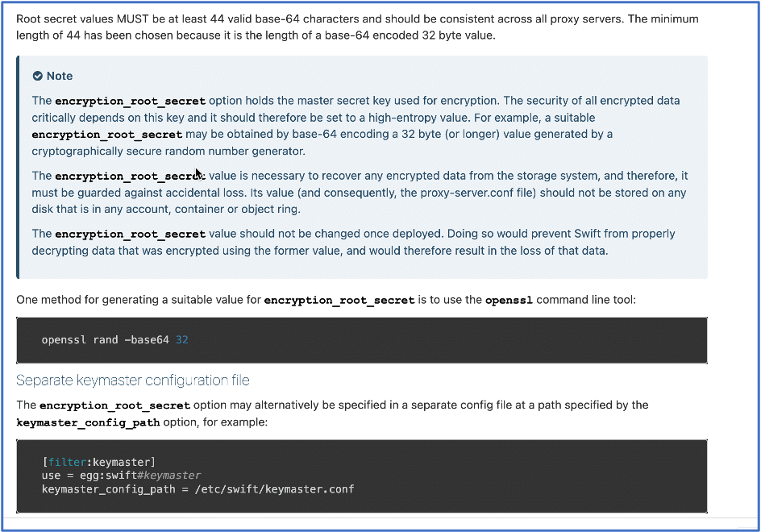This screenshot has height=532, width=761.
Task: Click the italic #keymaster text in code
Action: pos(169,476)
